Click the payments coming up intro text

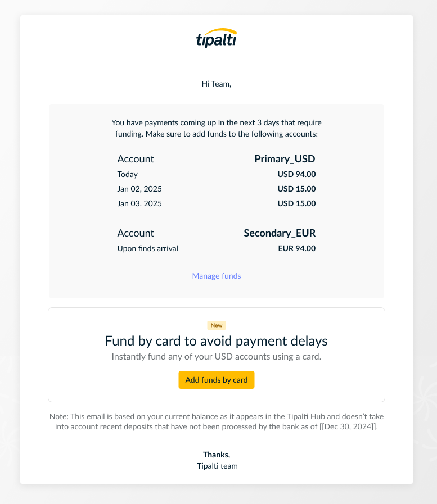(x=216, y=128)
